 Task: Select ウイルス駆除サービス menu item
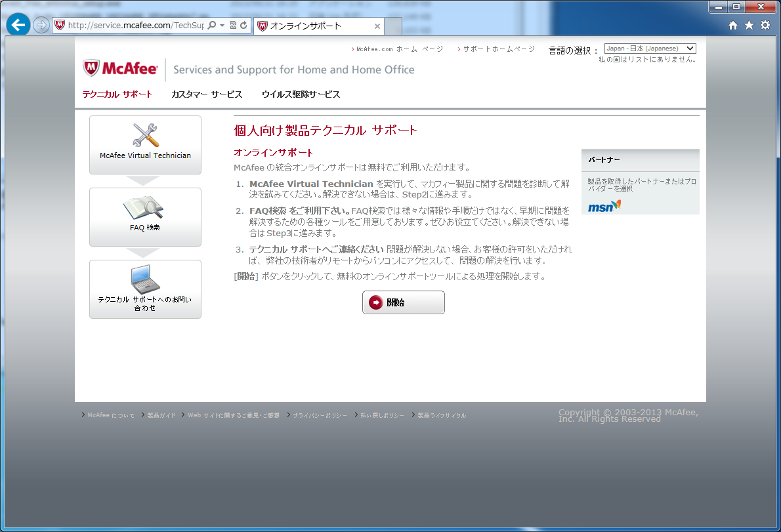[301, 94]
